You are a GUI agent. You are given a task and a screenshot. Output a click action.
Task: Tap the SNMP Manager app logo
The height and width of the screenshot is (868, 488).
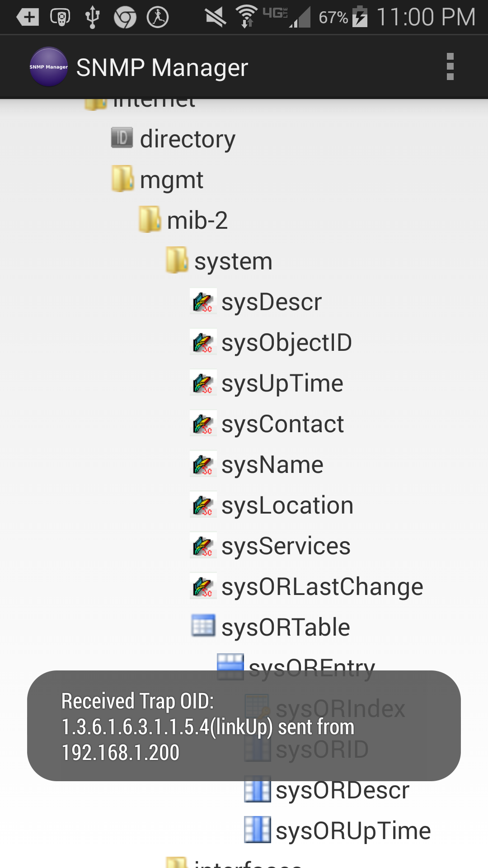pyautogui.click(x=49, y=67)
